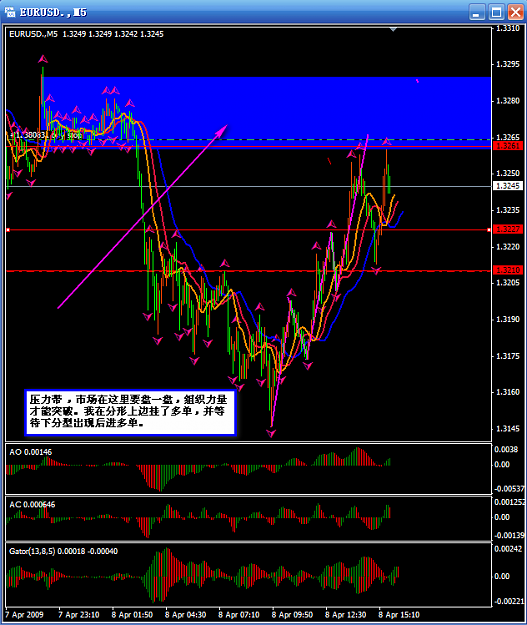Click the 7 Apr 23:10 time label

coord(79,615)
